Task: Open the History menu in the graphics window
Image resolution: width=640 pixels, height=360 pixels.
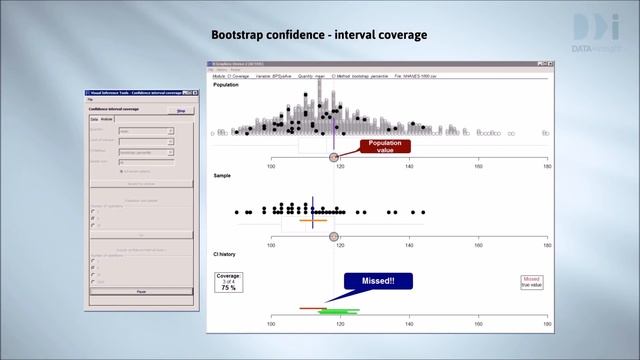Action: [222, 70]
